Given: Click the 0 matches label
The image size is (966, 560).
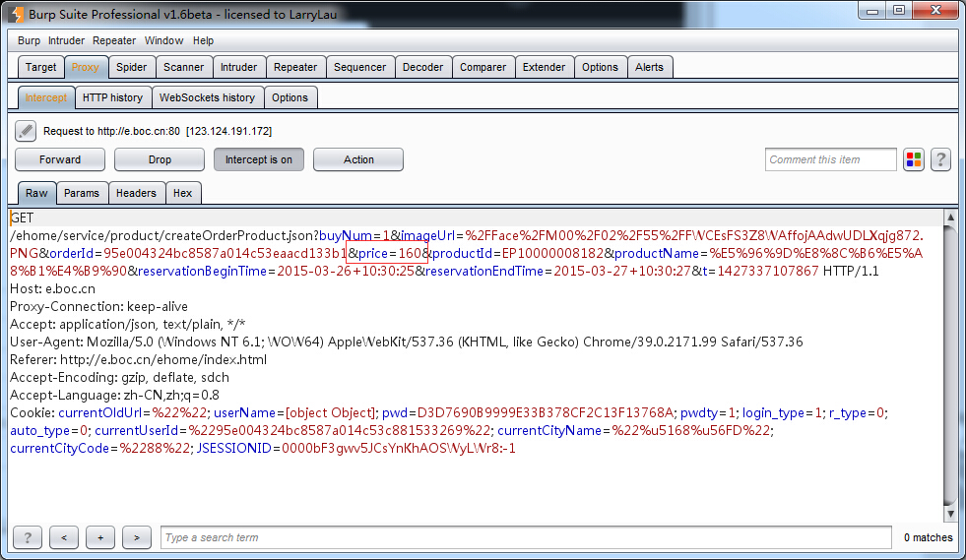Looking at the screenshot, I should [928, 537].
